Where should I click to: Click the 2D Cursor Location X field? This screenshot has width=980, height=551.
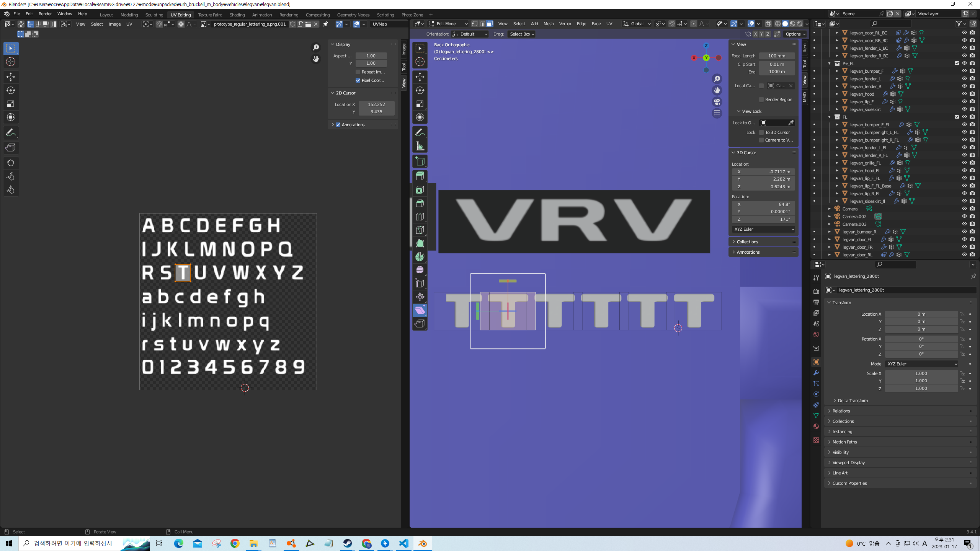point(376,104)
